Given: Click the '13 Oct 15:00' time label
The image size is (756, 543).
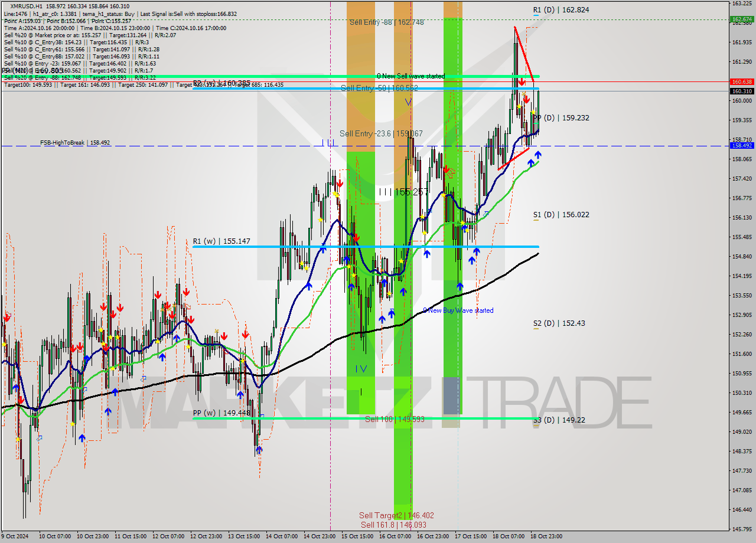Looking at the screenshot, I should (x=244, y=537).
